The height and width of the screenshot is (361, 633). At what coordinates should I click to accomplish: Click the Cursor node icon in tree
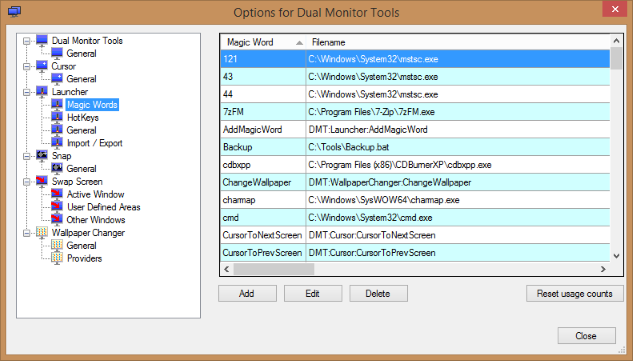pyautogui.click(x=42, y=66)
